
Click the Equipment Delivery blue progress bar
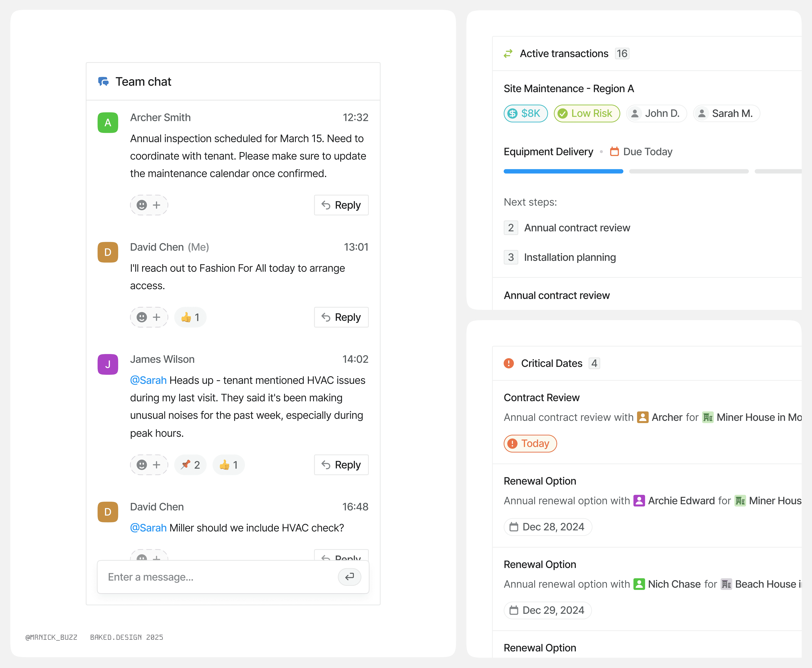[563, 171]
